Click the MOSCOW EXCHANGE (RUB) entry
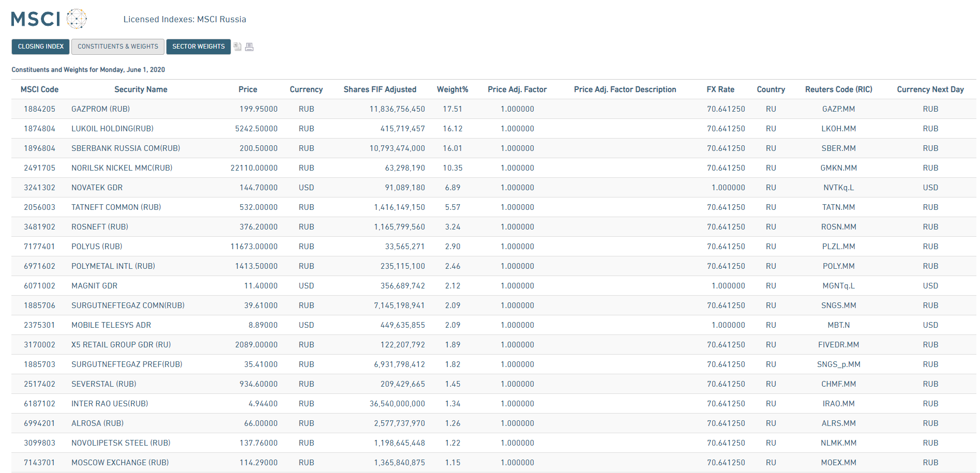The width and height of the screenshot is (980, 473). coord(120,463)
